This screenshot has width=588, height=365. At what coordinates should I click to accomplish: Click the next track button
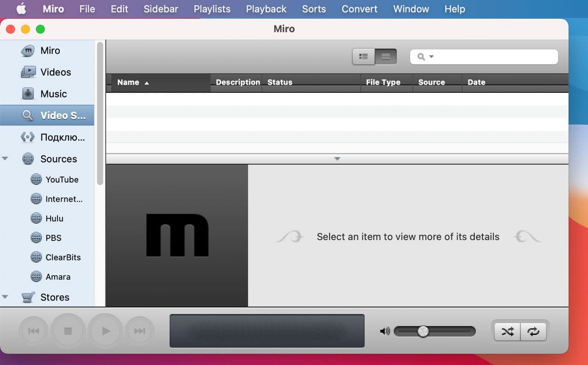(x=140, y=331)
